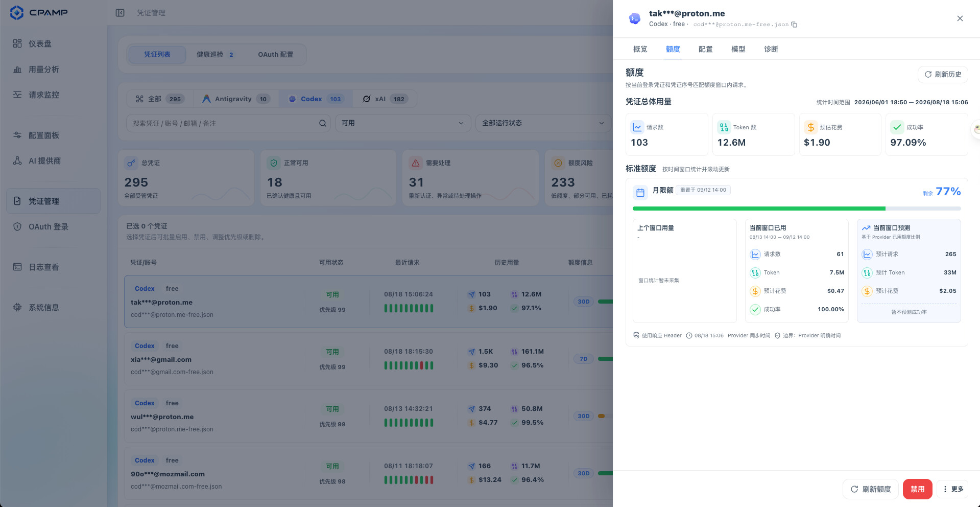Screen dimensions: 980x507
Task: Click the 刷新额度 button
Action: 871,489
